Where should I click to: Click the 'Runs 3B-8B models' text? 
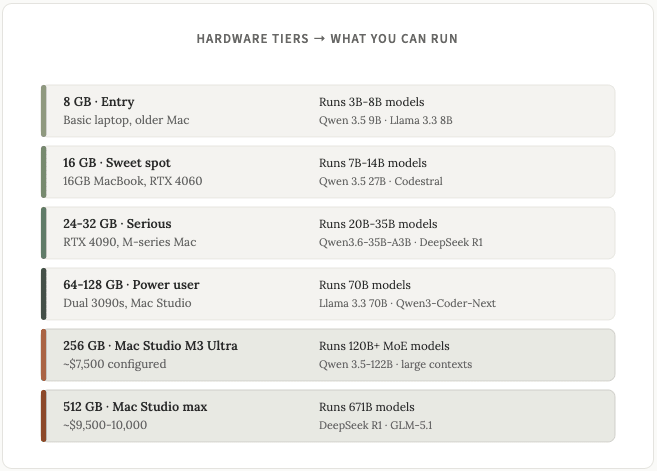point(372,102)
